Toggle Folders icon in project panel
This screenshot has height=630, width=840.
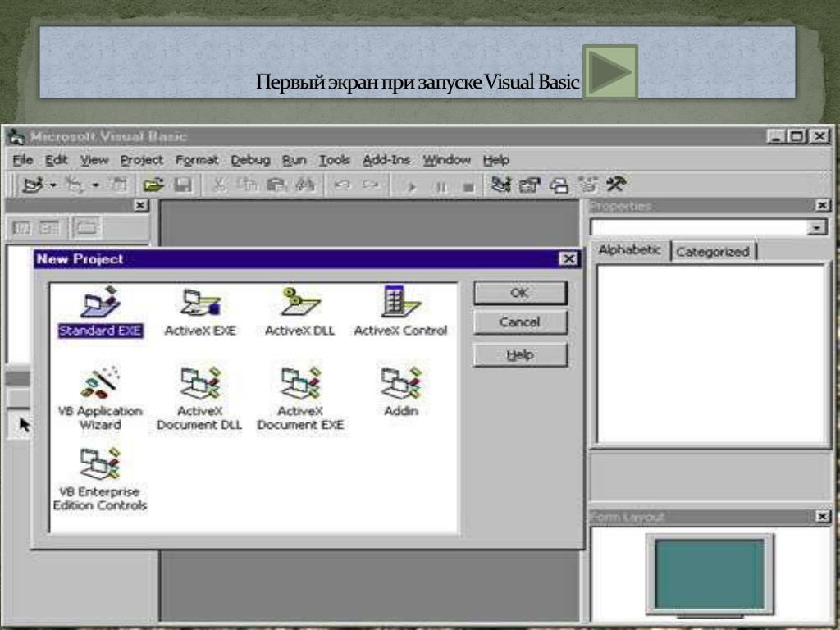85,228
